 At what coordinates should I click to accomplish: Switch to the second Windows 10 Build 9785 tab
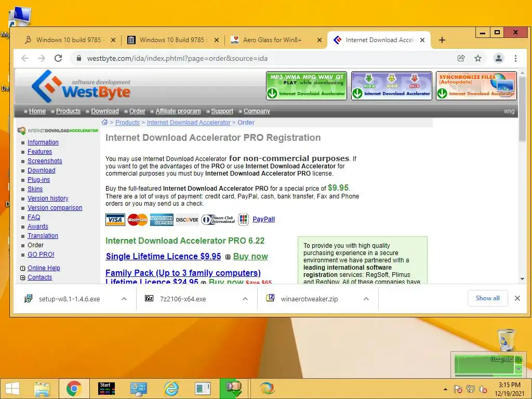172,40
